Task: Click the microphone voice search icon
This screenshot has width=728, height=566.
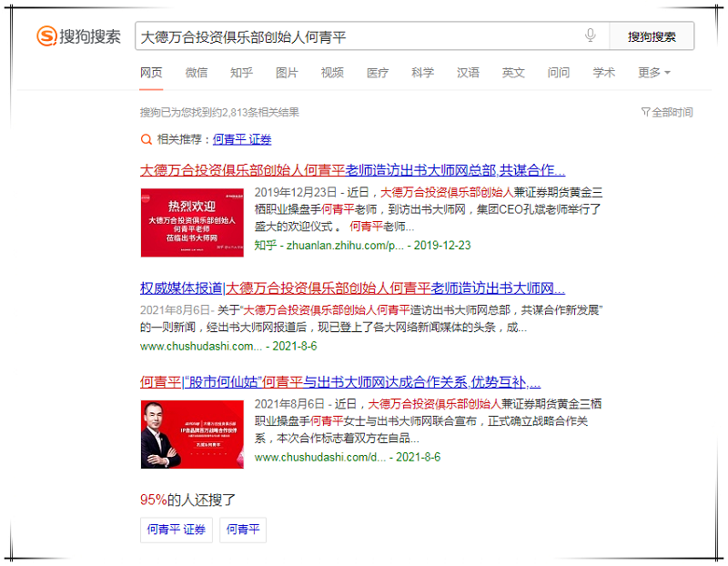Action: coord(591,36)
